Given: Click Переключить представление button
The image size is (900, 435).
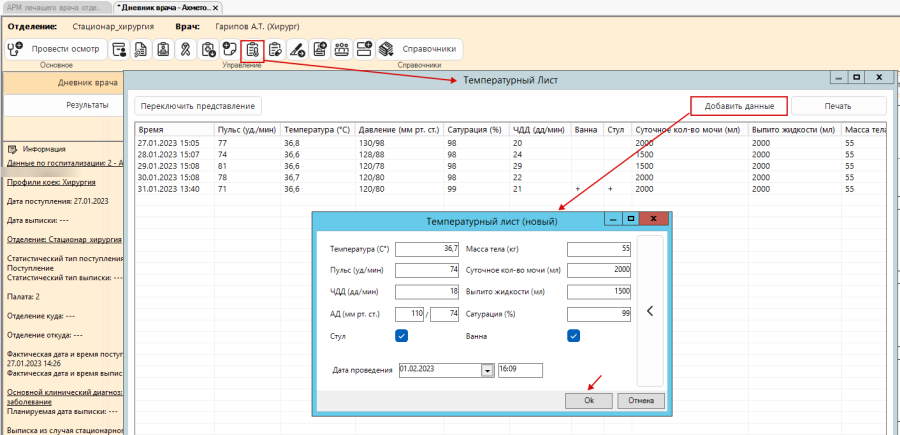Looking at the screenshot, I should [198, 106].
